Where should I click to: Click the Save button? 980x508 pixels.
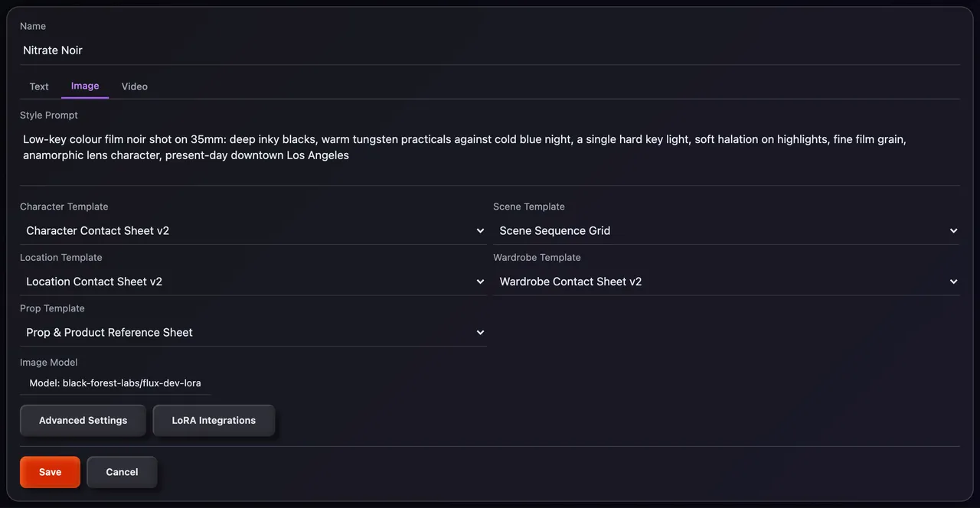point(50,472)
